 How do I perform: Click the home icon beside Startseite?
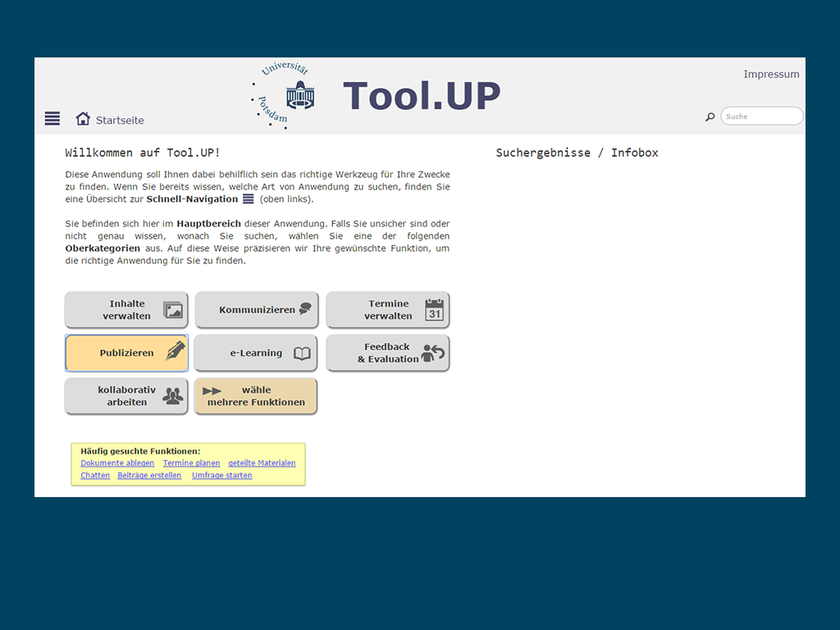coord(83,119)
